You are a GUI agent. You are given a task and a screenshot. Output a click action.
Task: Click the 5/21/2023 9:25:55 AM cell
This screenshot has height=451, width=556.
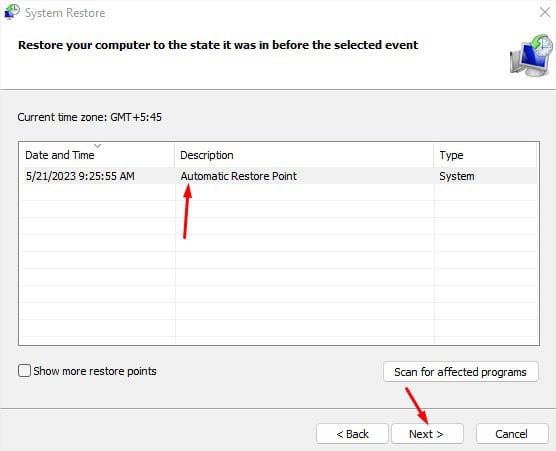(80, 176)
